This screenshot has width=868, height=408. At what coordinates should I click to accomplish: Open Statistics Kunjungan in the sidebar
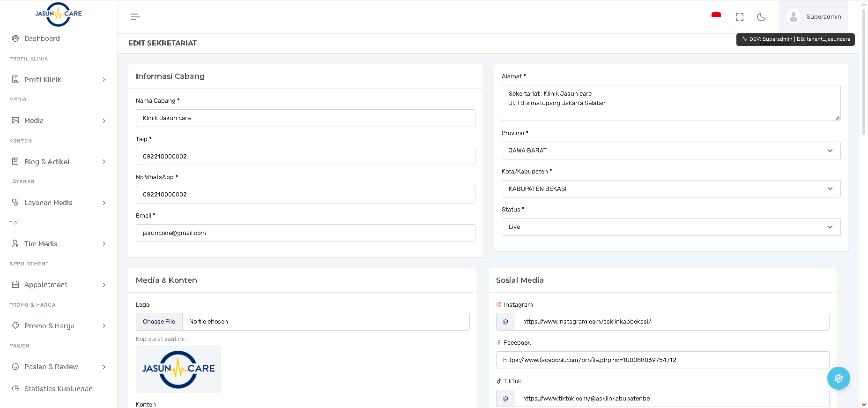[58, 388]
